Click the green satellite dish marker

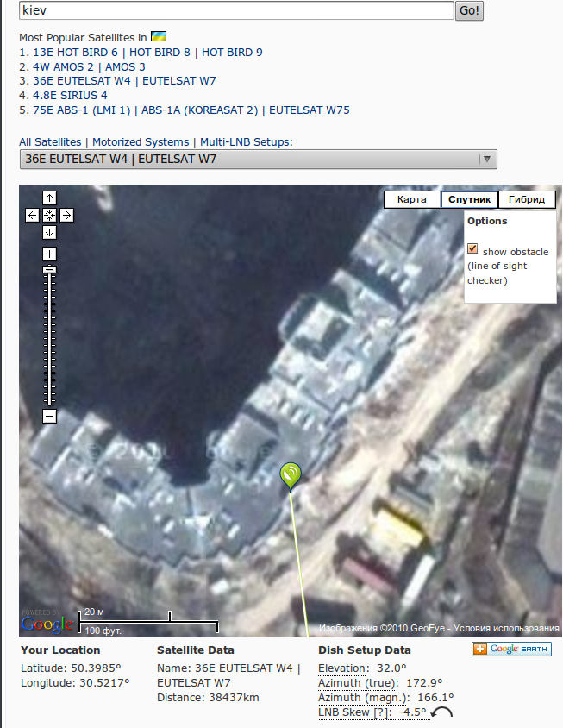291,475
